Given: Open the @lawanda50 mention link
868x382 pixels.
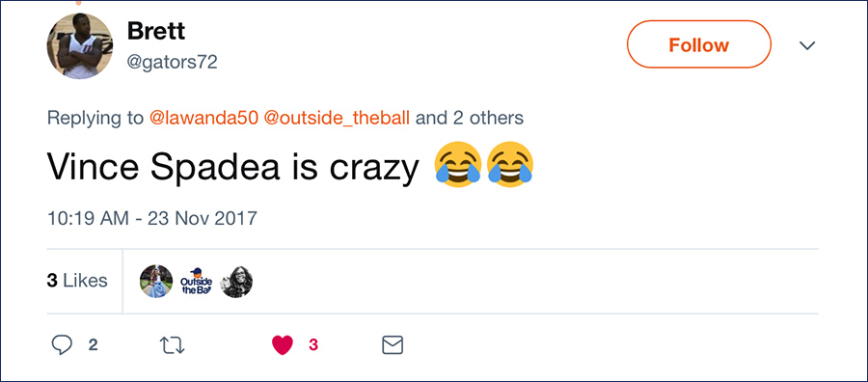Looking at the screenshot, I should tap(204, 118).
